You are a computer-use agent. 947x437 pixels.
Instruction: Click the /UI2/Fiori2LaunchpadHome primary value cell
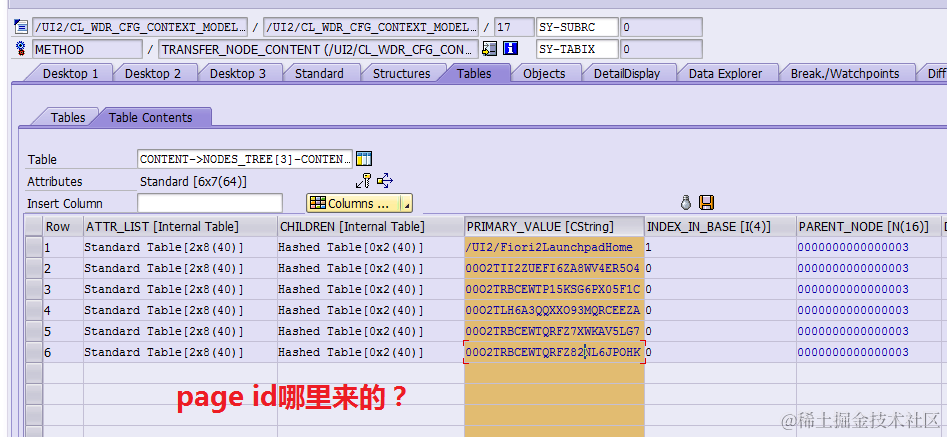[554, 247]
